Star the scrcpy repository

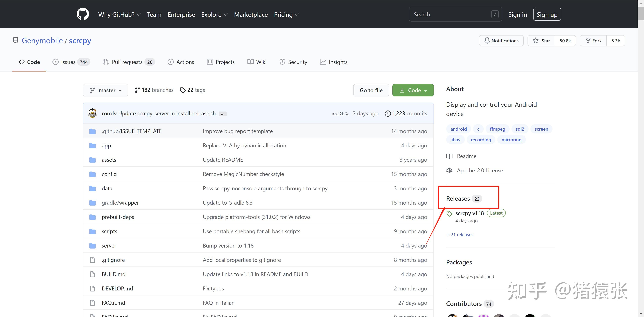pyautogui.click(x=541, y=41)
